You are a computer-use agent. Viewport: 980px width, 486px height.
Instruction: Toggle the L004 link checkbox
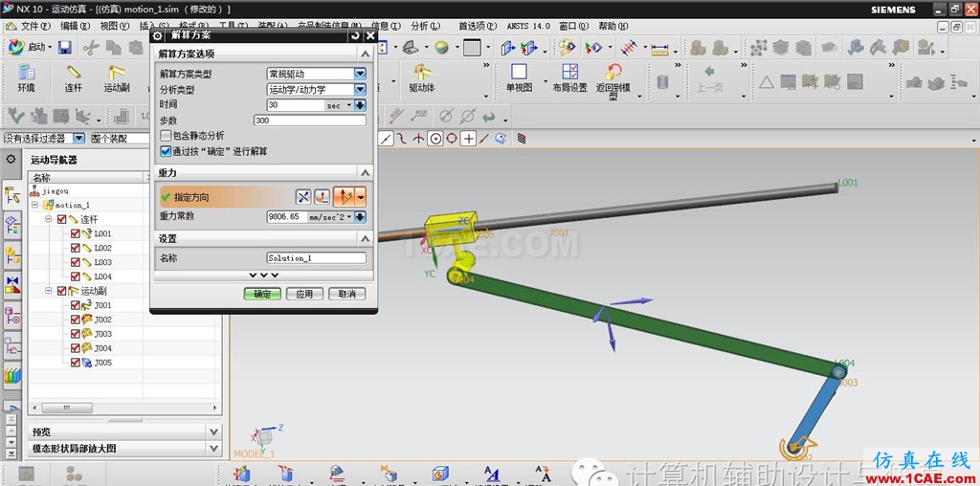[x=76, y=276]
